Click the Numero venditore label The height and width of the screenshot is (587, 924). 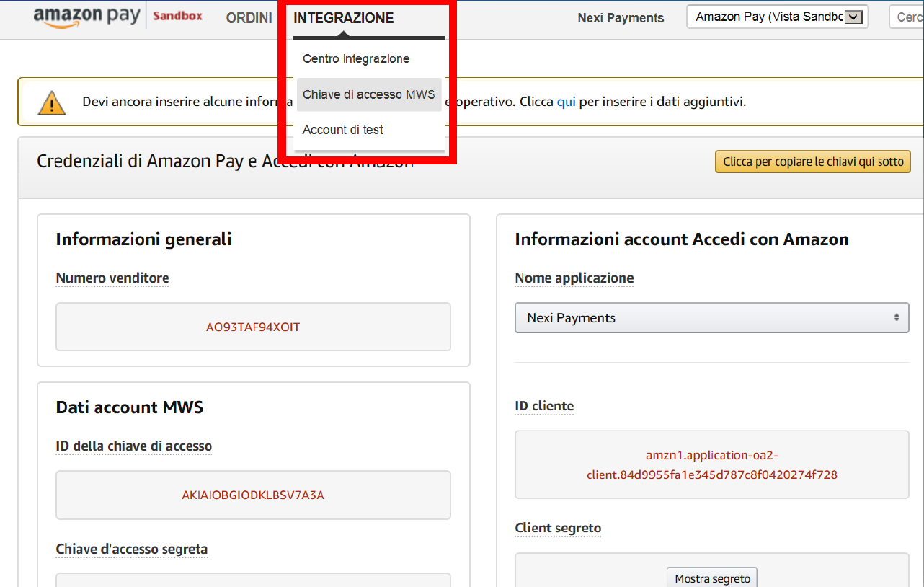point(112,278)
